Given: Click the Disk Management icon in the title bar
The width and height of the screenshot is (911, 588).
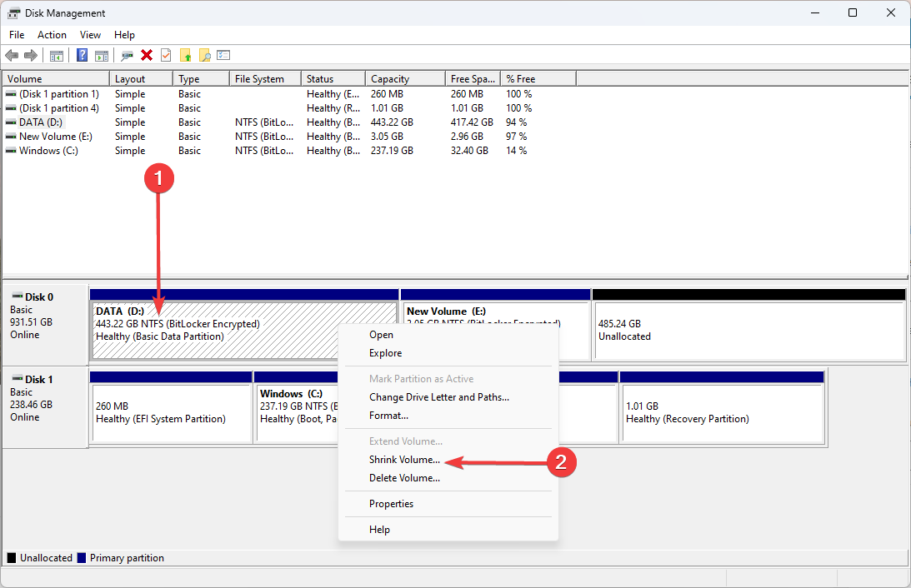Looking at the screenshot, I should click(12, 12).
